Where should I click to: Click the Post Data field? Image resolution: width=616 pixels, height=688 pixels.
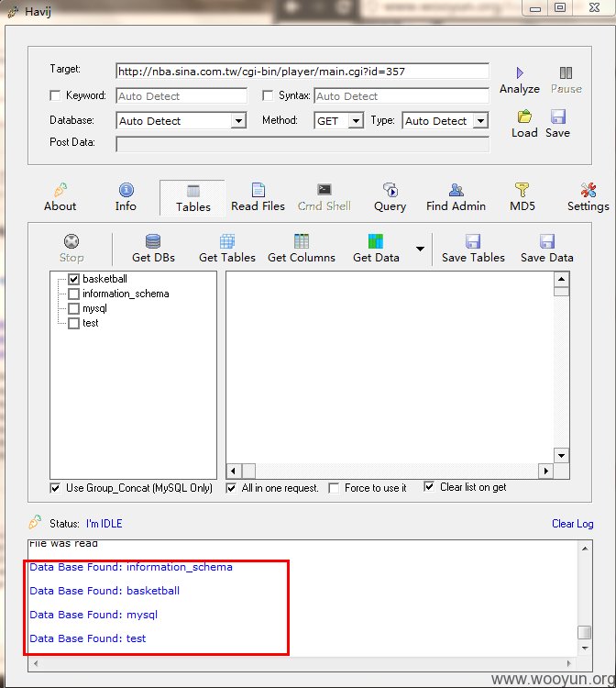click(x=302, y=144)
